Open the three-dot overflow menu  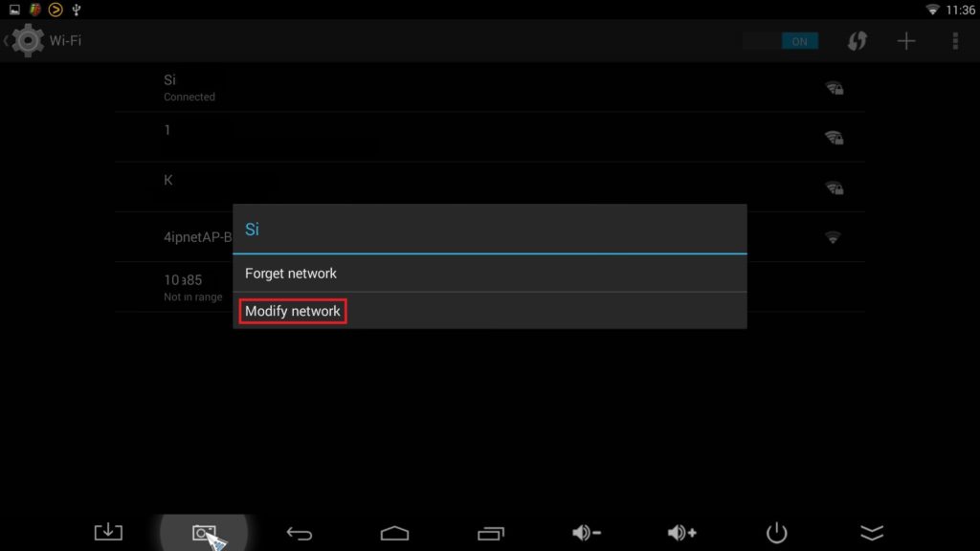(x=955, y=41)
